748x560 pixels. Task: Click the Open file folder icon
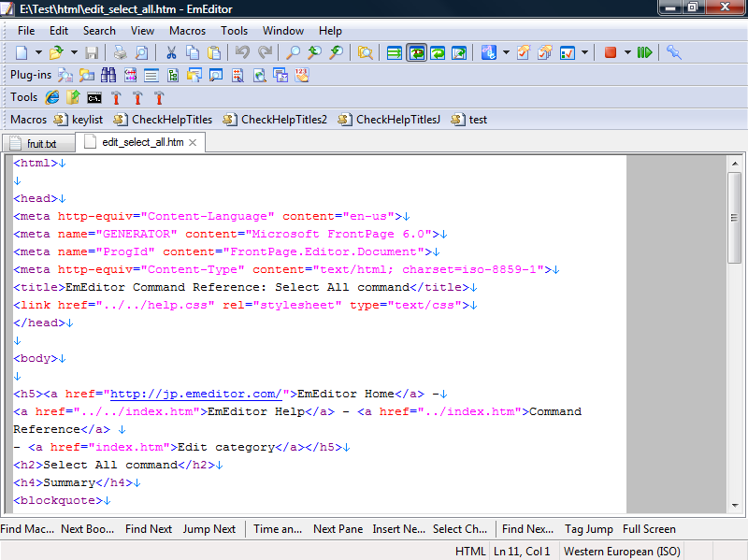tap(56, 52)
